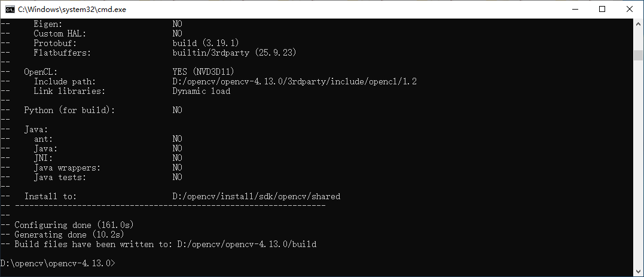Click the scrollbar down arrow
The width and height of the screenshot is (644, 277).
638,271
